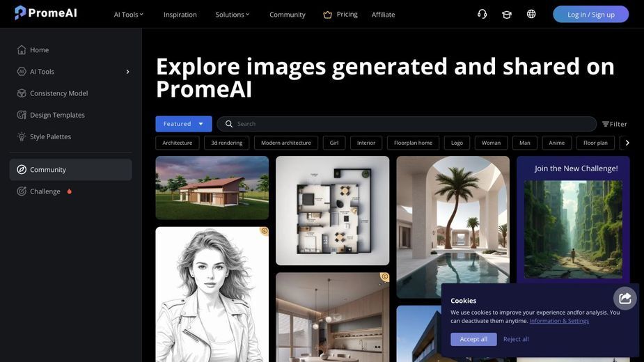Viewport: 644px width, 362px height.
Task: Open Information & Settings cookie link
Action: (559, 321)
